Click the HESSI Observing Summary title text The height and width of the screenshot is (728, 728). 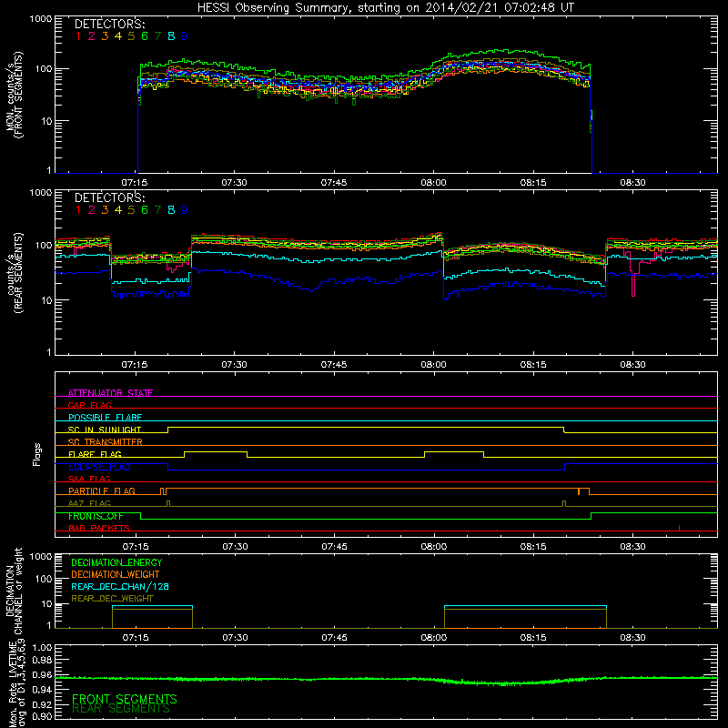click(386, 8)
